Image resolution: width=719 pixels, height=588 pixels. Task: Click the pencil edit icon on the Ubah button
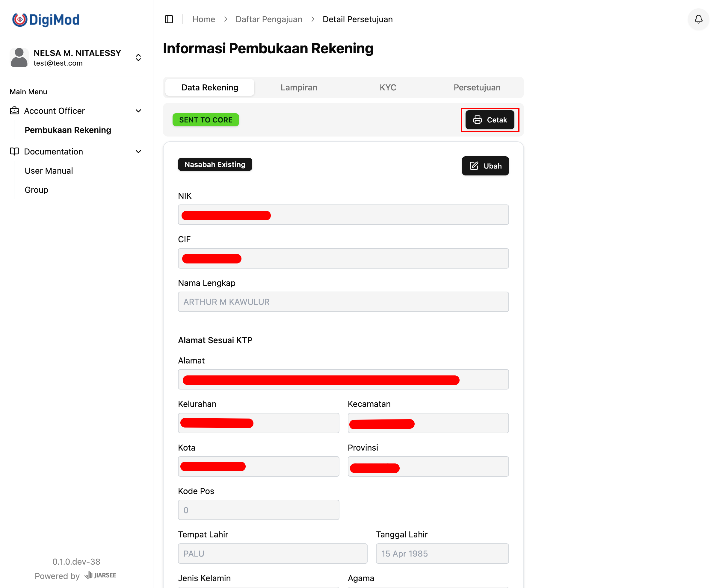474,166
